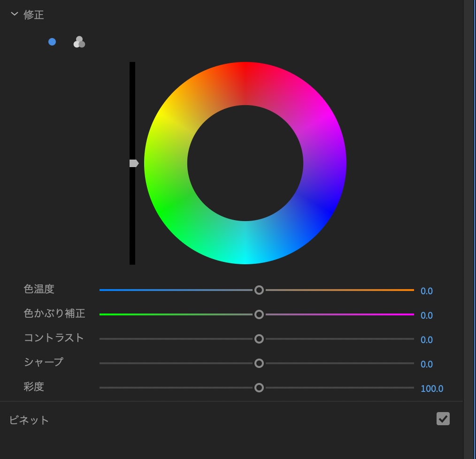Click the 修正 section title
The height and width of the screenshot is (459, 476).
click(x=34, y=15)
